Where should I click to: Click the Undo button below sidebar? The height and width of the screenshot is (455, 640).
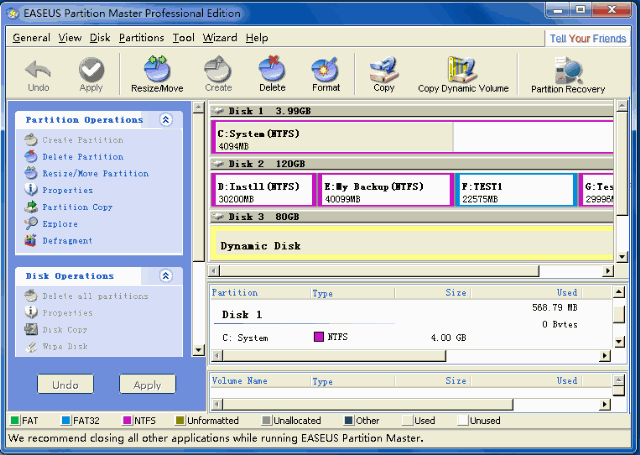point(65,384)
